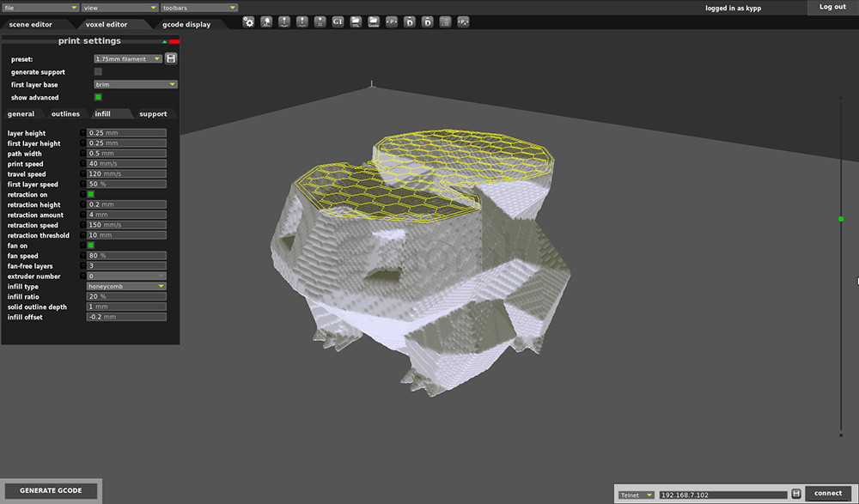Save the print preset with the floppy icon
Screen dimensions: 859x504
(x=171, y=58)
